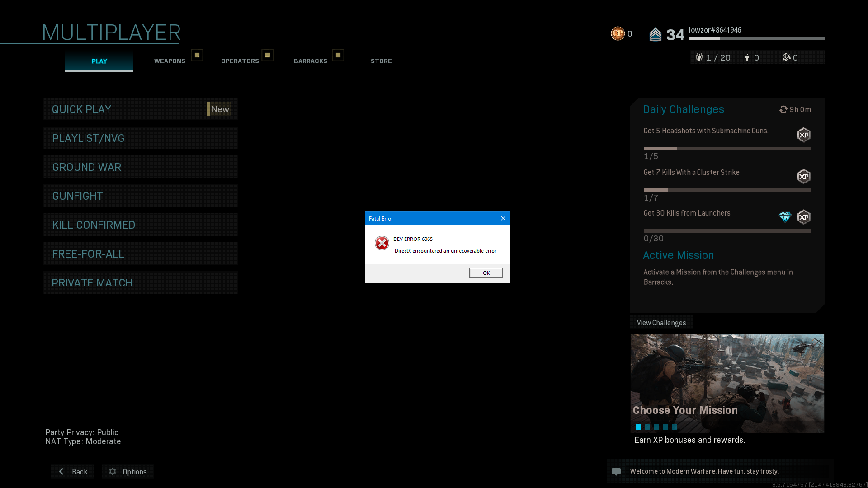
Task: Click the Daily Challenges heading
Action: [x=684, y=109]
